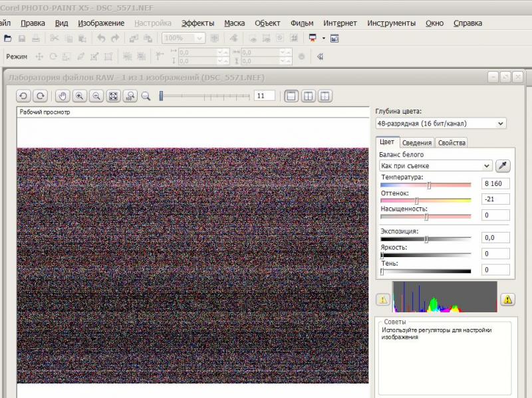
Task: Click the Zoom Out magnifier button
Action: [x=96, y=96]
